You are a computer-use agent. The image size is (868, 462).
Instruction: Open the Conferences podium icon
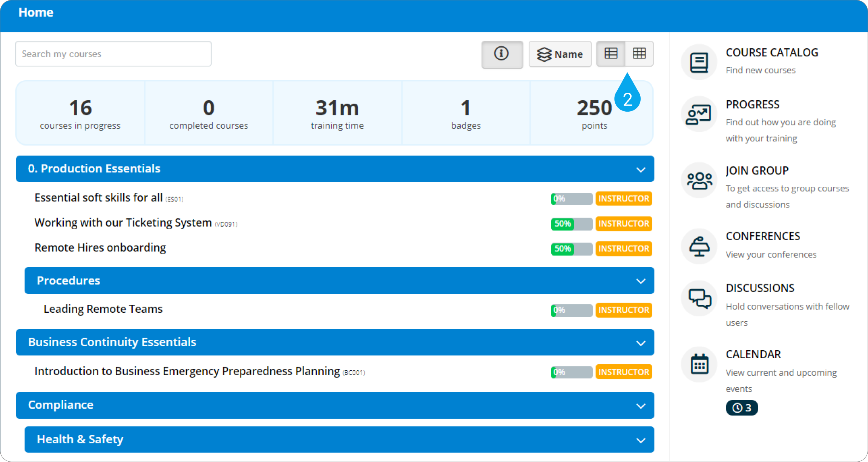tap(699, 246)
